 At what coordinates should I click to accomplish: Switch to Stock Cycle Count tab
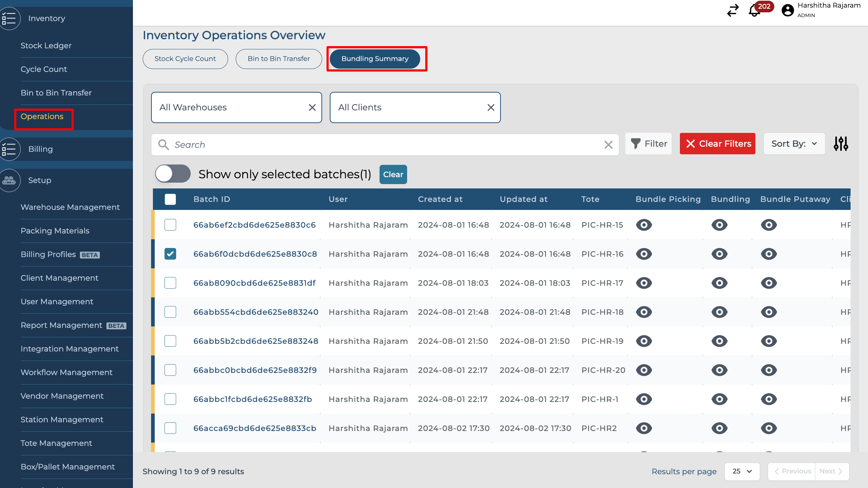click(185, 59)
